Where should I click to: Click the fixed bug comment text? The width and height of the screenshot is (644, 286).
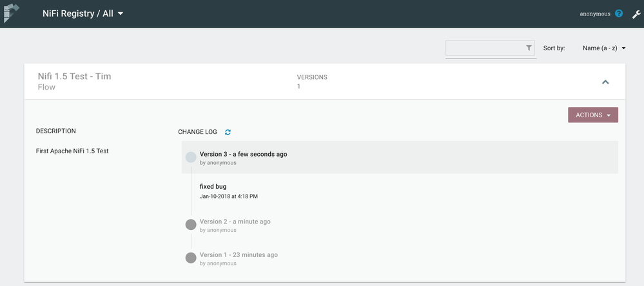tap(213, 187)
